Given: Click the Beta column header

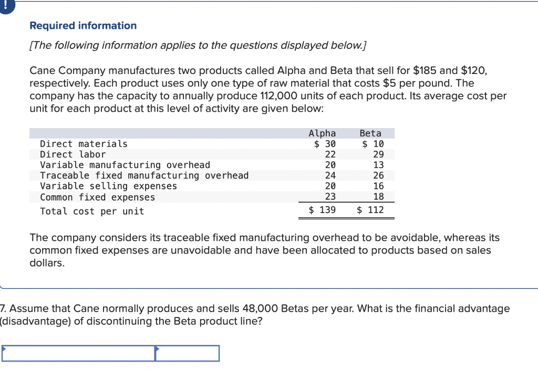Looking at the screenshot, I should click(370, 133).
